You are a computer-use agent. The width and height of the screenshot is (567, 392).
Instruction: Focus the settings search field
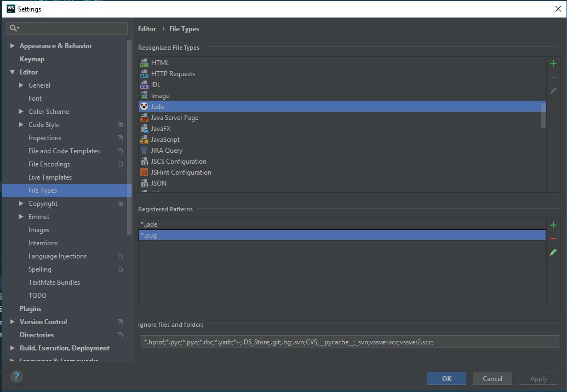[67, 28]
